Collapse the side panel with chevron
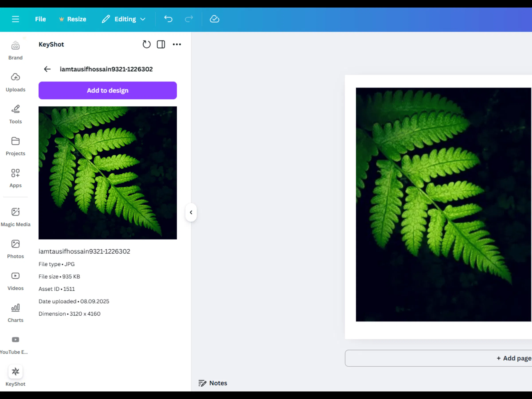Screen dimensions: 532x399 click(191, 212)
